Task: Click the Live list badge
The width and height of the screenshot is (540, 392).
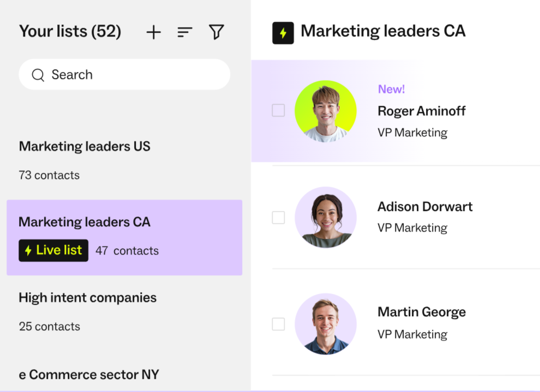Action: click(x=53, y=250)
